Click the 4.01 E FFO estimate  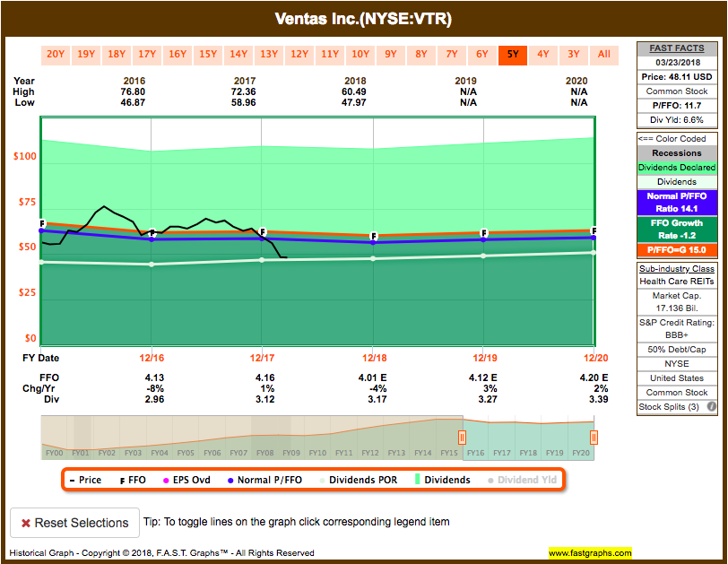tap(372, 377)
